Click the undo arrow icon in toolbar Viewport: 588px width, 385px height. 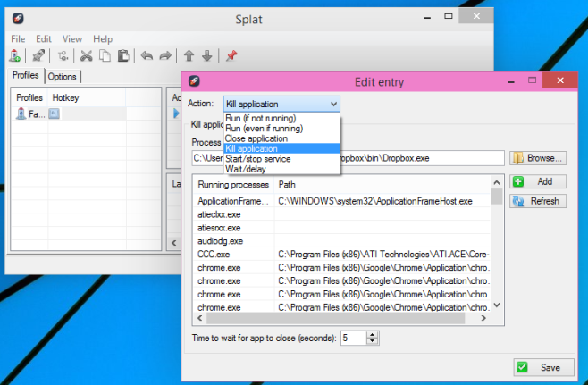tap(147, 56)
